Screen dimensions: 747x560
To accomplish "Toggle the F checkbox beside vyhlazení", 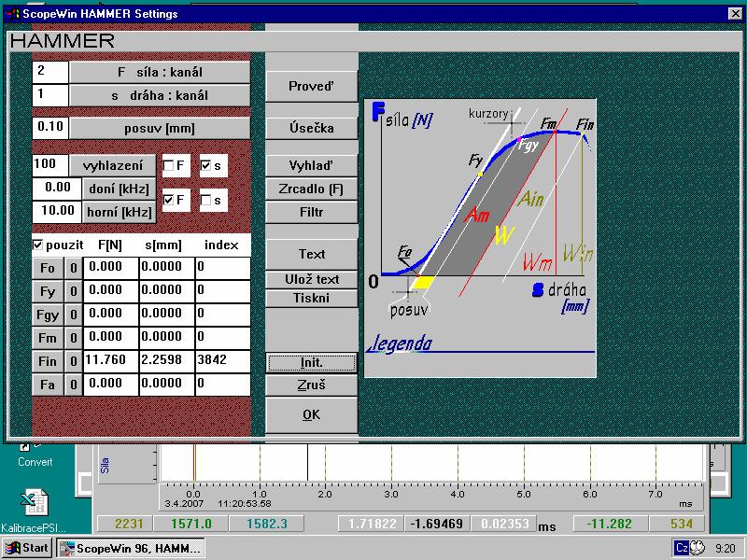I will point(169,166).
